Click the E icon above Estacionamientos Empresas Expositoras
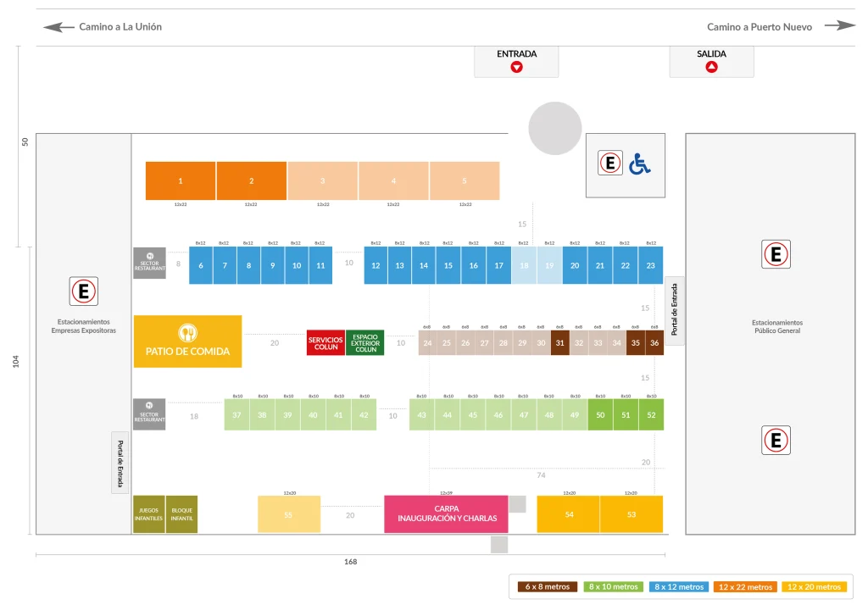Screen dimensions: 868x616 [84, 291]
